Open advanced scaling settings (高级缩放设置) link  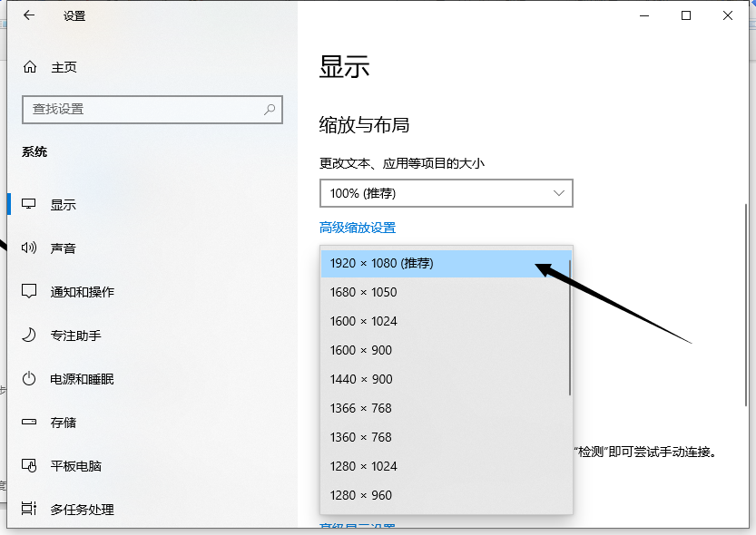pyautogui.click(x=358, y=228)
